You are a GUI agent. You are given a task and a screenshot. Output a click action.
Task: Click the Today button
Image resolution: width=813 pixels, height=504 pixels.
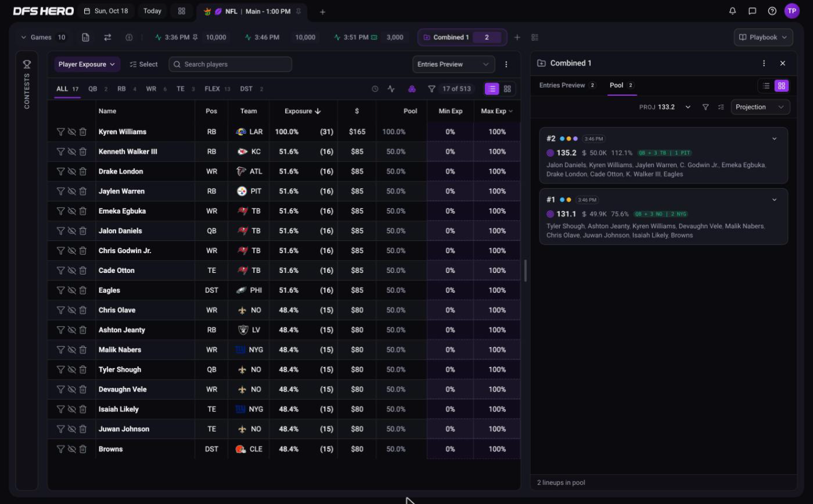pos(152,11)
